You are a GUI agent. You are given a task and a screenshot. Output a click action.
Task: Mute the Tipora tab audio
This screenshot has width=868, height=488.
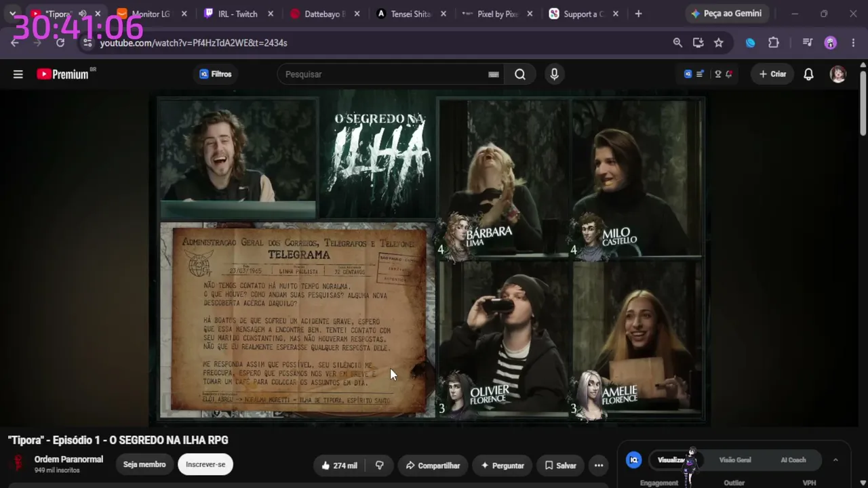point(82,14)
